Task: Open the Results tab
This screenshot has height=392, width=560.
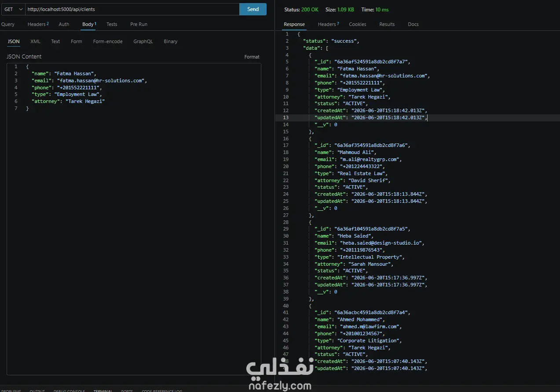Action: 387,24
